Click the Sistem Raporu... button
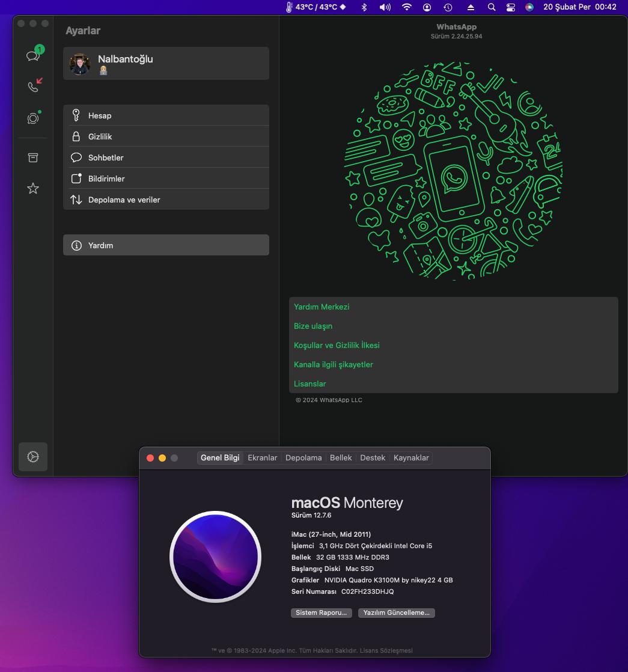The image size is (628, 672). point(322,613)
